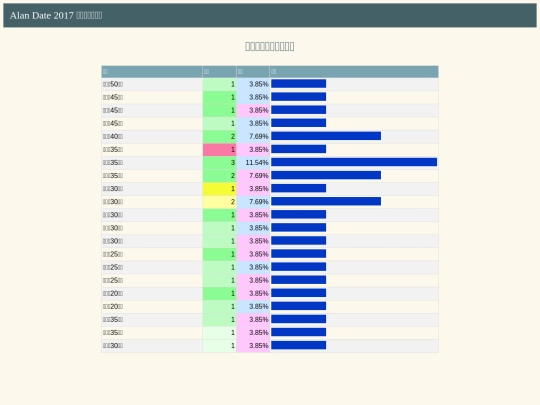Screen dimensions: 540x405
Task: Click the longest blue bar for 11.54%
Action: (354, 162)
